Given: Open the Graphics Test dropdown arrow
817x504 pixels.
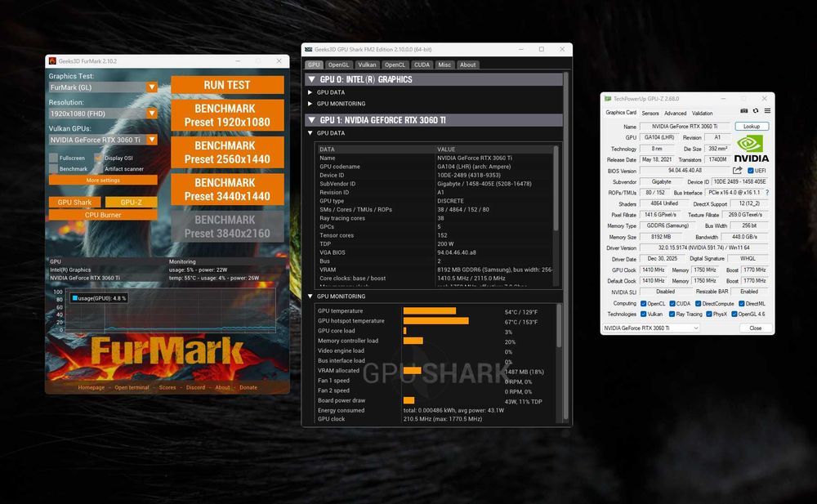Looking at the screenshot, I should point(152,87).
